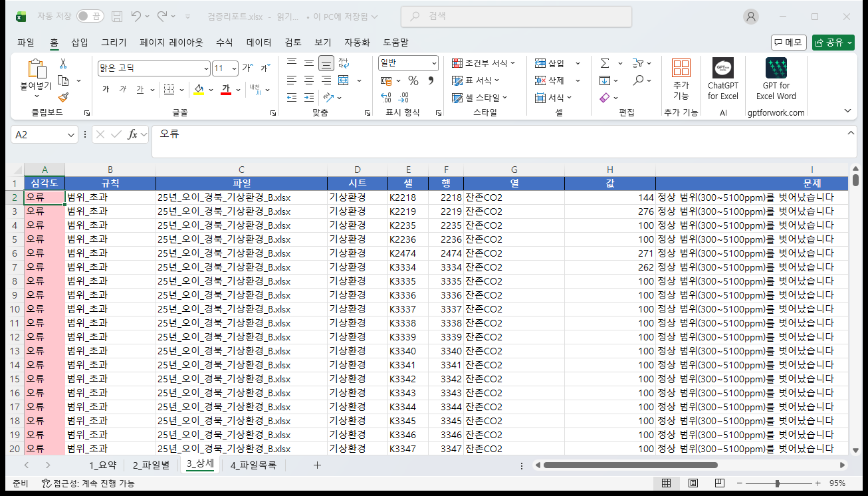Expand the formula bar

(851, 133)
